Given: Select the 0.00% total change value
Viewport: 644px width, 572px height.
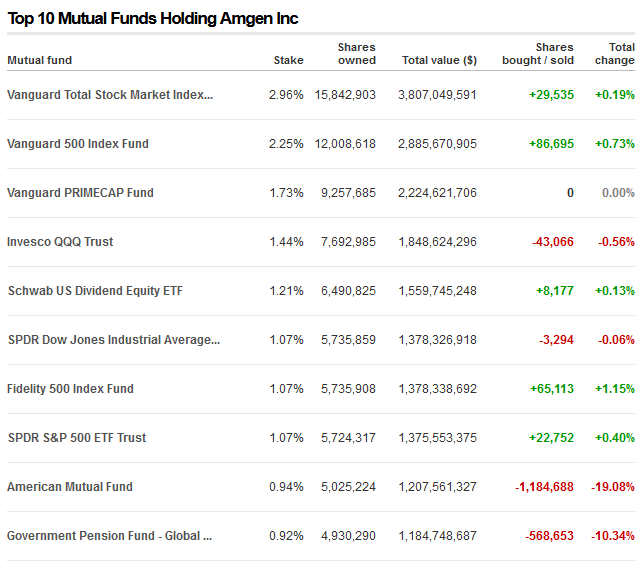Looking at the screenshot, I should point(618,193).
